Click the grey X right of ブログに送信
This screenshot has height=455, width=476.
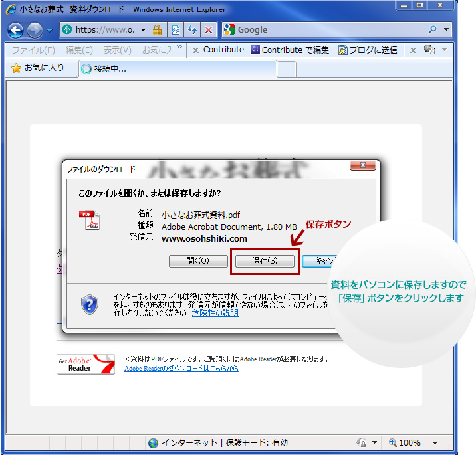pyautogui.click(x=413, y=50)
